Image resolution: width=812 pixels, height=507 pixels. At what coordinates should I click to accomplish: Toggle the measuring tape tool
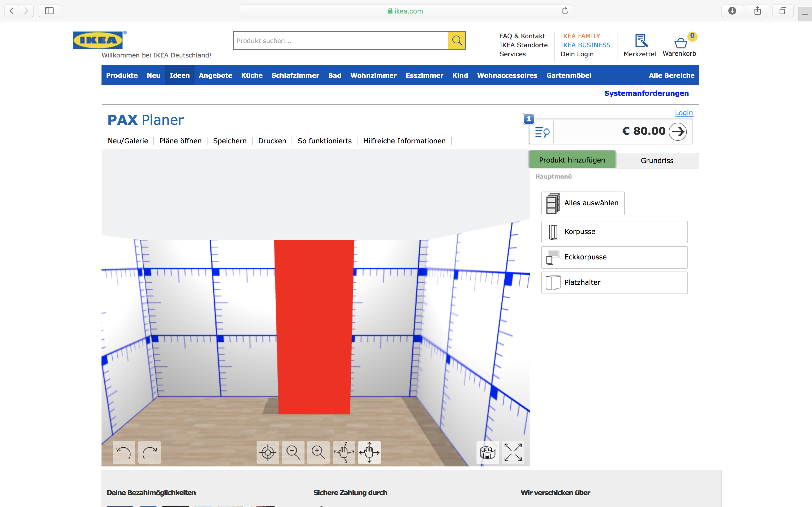point(487,452)
